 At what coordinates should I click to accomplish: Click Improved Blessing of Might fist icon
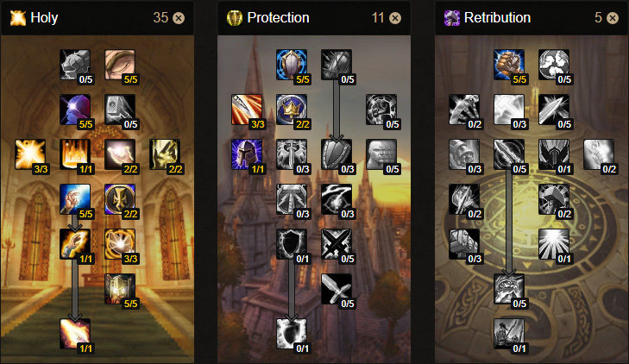[509, 65]
